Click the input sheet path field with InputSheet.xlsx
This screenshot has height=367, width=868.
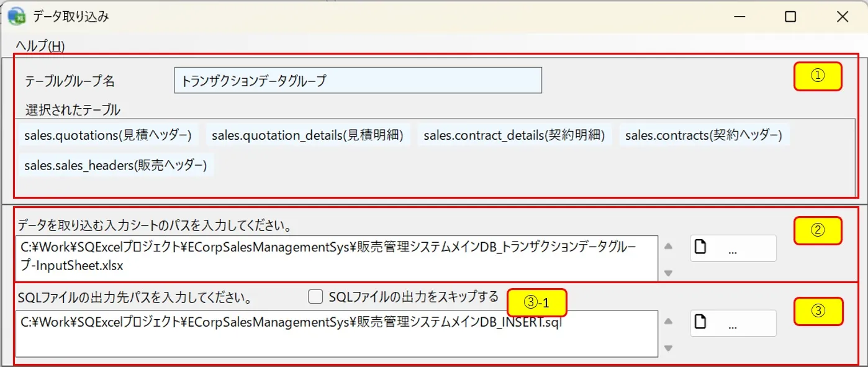337,258
